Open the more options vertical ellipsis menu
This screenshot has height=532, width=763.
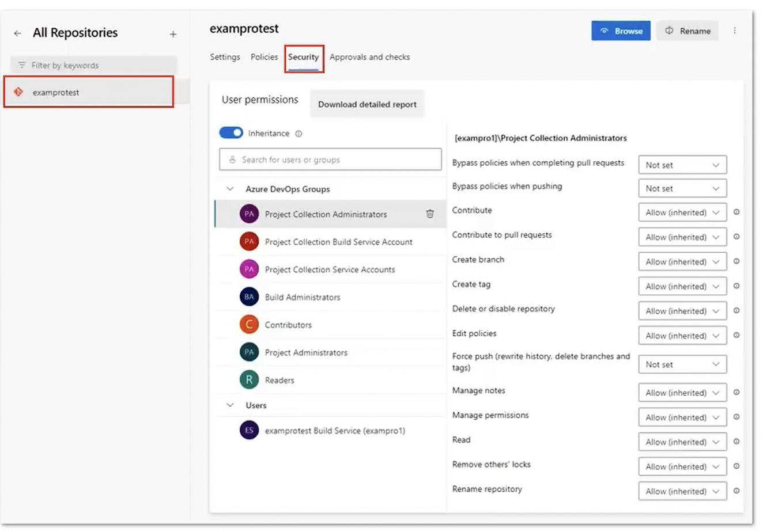click(x=734, y=31)
